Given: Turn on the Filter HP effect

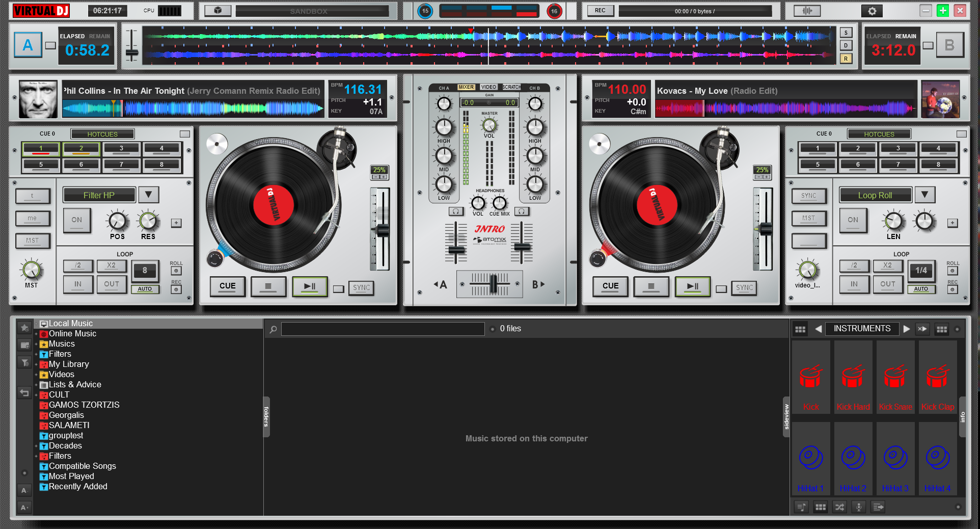Looking at the screenshot, I should (77, 220).
